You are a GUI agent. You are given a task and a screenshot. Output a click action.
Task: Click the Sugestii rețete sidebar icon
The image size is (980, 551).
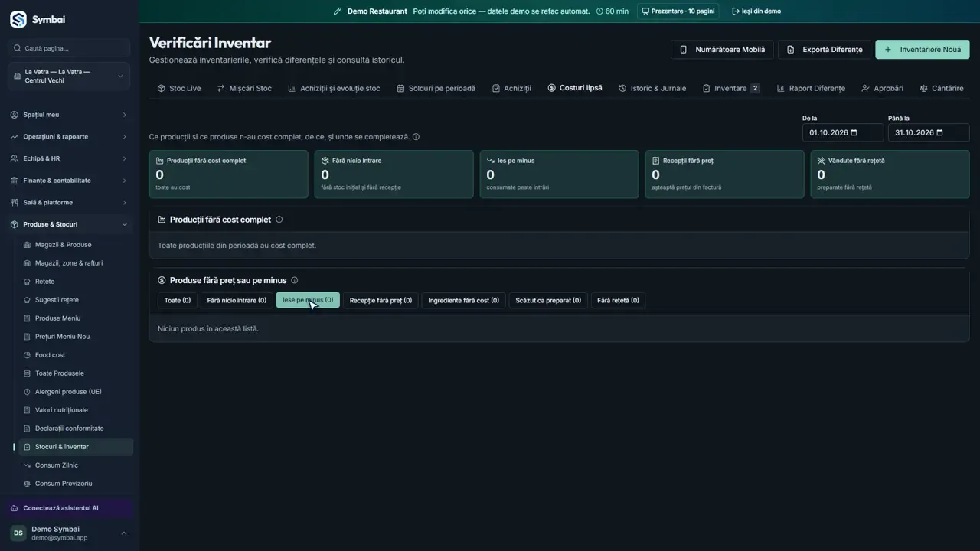tap(28, 300)
